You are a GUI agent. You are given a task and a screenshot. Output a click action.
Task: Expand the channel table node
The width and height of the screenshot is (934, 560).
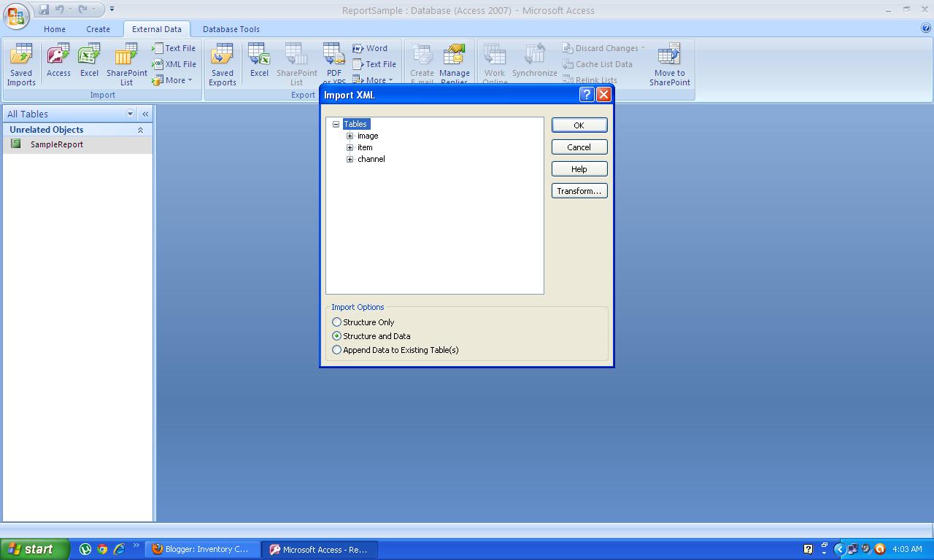[x=350, y=159]
